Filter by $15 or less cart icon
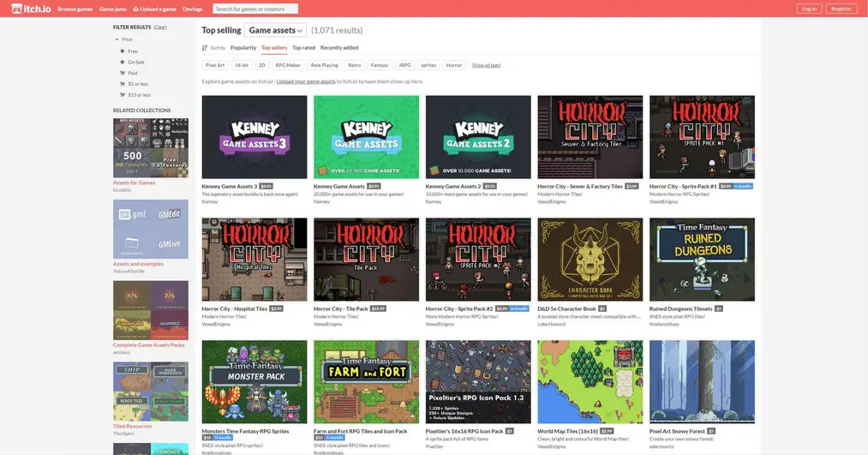The image size is (868, 455). pyautogui.click(x=123, y=95)
